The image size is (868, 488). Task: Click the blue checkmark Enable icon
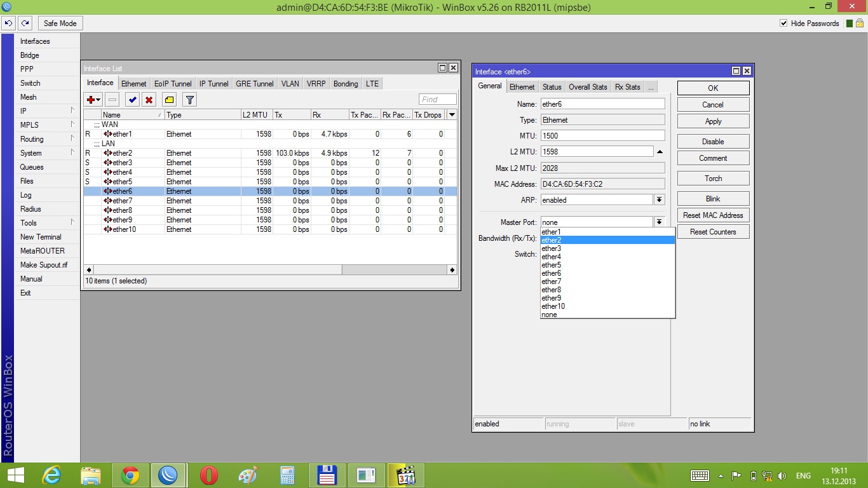tap(132, 100)
